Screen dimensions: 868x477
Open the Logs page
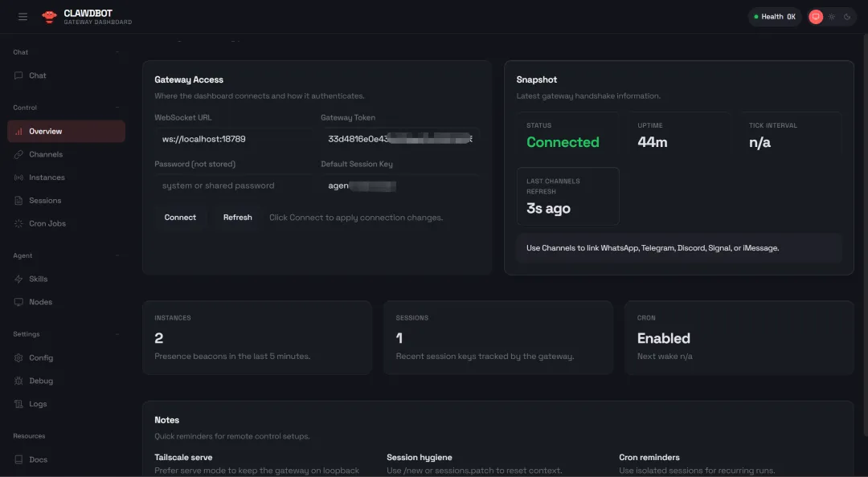pos(67,404)
